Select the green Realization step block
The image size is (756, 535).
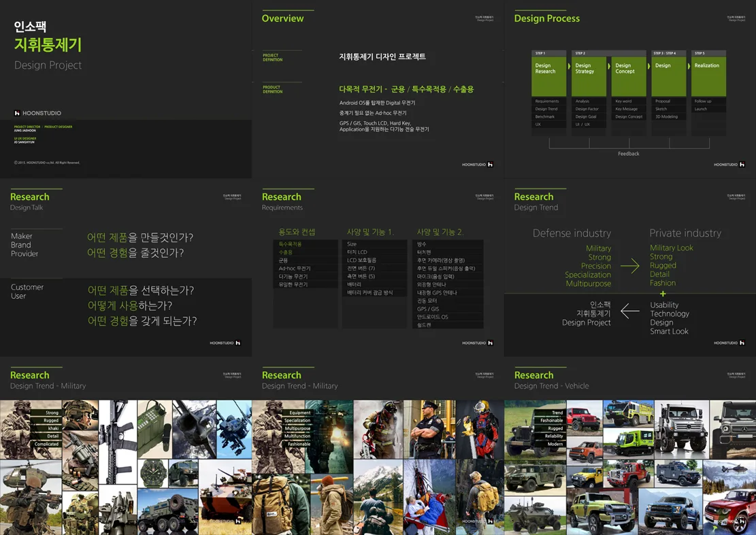[x=708, y=76]
